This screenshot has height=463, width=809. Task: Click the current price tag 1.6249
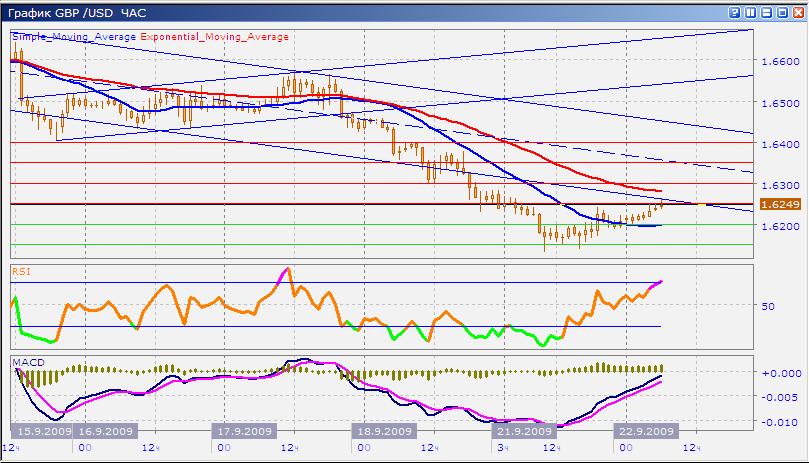[779, 204]
